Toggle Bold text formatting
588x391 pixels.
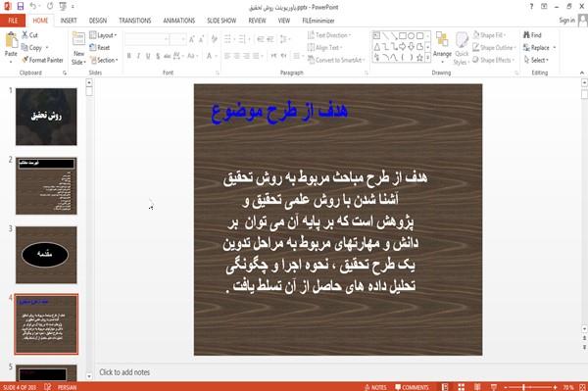pyautogui.click(x=129, y=56)
